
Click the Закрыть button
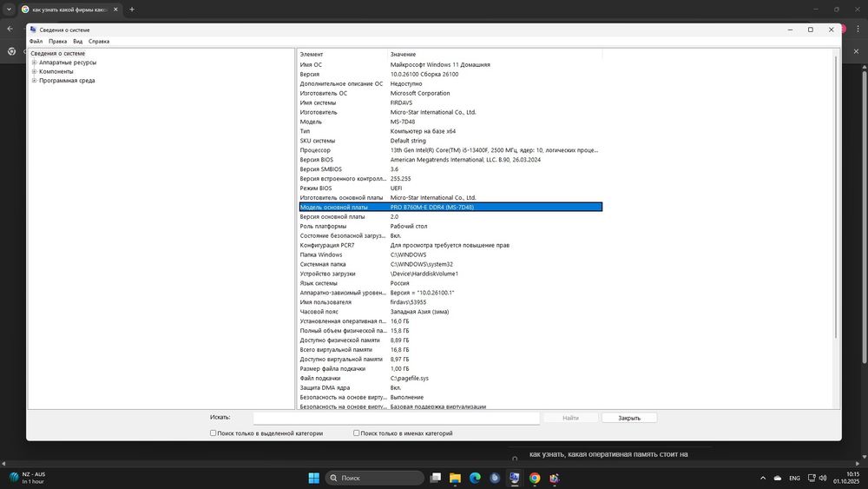tap(629, 418)
